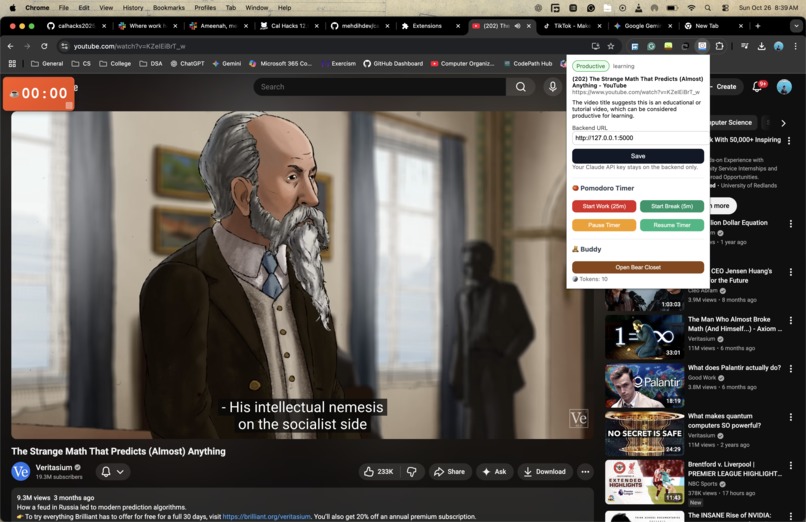Open the General bookmarks folder

click(47, 64)
